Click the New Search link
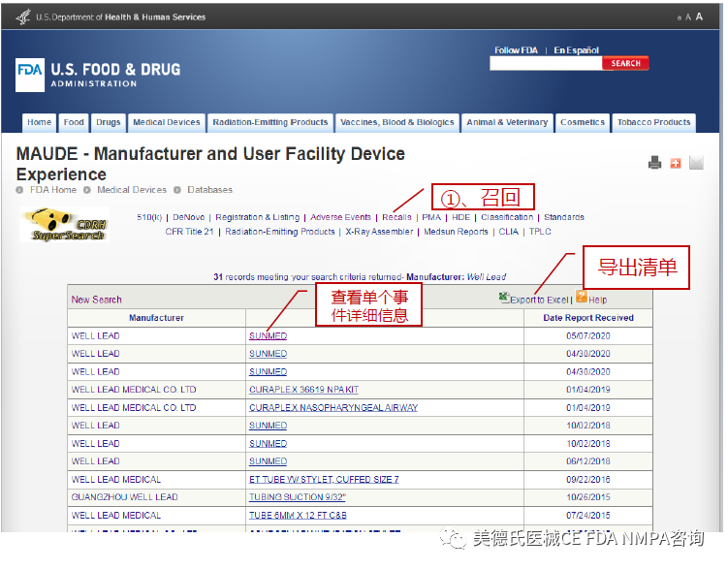The image size is (728, 570). [x=97, y=300]
